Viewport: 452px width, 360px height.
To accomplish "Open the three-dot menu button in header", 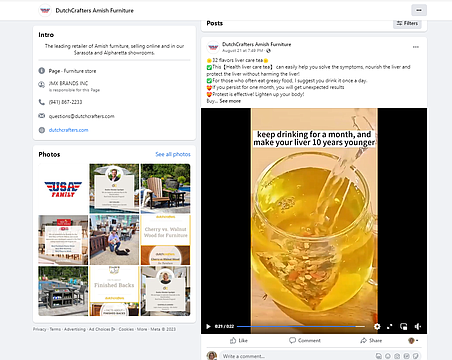I will (x=419, y=10).
